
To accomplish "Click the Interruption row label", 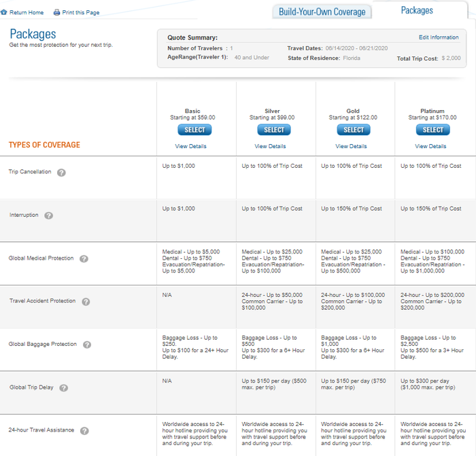I will point(24,215).
